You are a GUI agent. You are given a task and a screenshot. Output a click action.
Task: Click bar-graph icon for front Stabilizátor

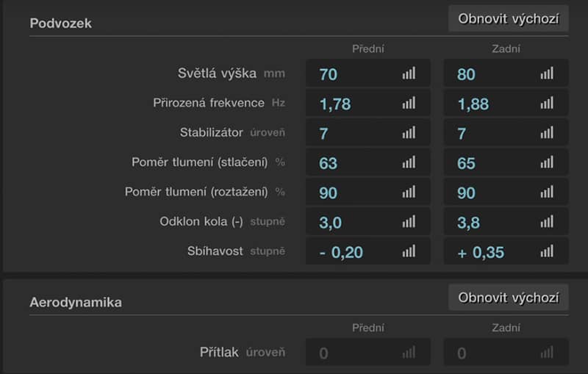[409, 133]
